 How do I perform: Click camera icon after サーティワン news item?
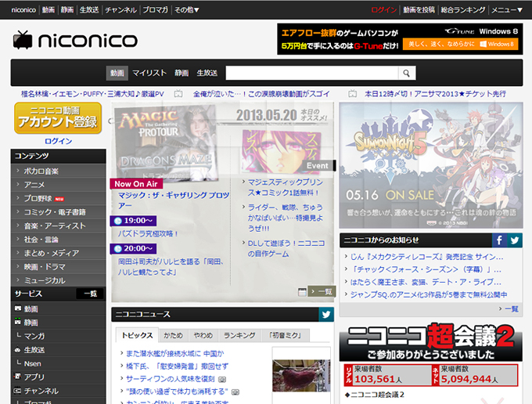[222, 379]
